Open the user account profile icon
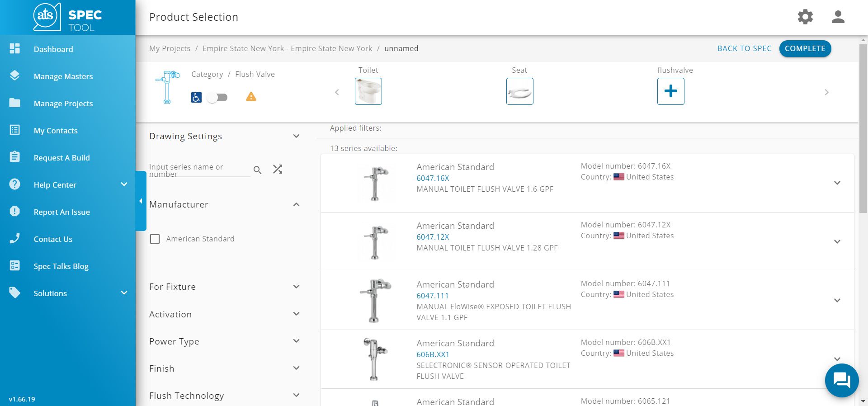 [838, 17]
